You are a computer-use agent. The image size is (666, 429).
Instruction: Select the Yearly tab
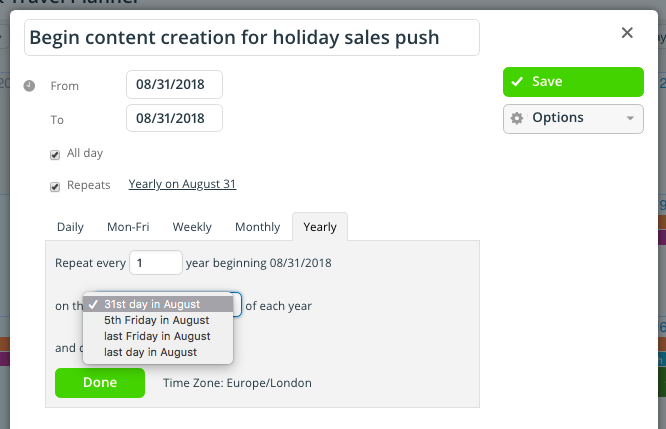coord(320,227)
